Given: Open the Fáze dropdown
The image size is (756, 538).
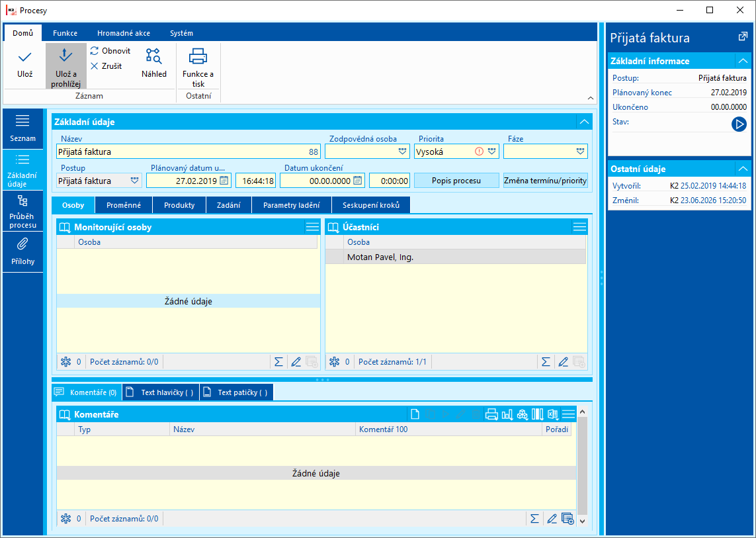Looking at the screenshot, I should [580, 152].
